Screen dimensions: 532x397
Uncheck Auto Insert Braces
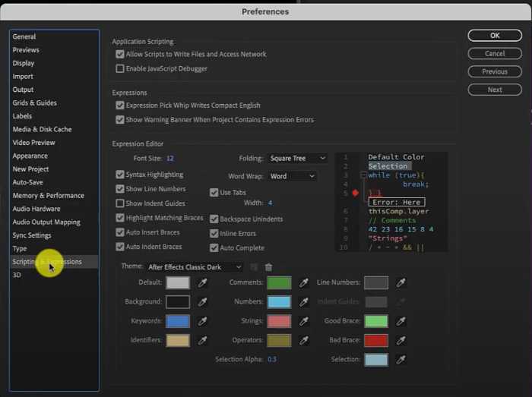click(x=120, y=232)
